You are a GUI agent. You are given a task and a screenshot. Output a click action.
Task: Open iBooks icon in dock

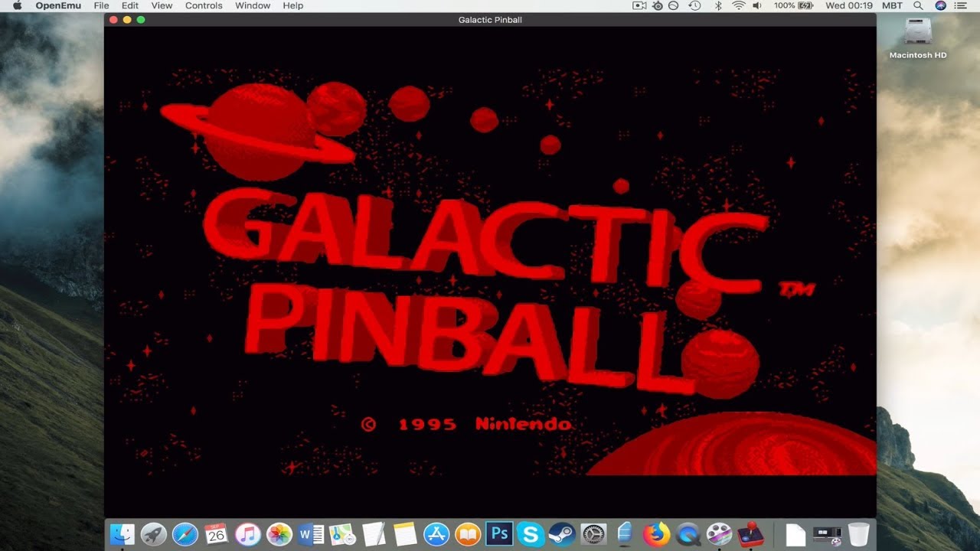click(468, 534)
